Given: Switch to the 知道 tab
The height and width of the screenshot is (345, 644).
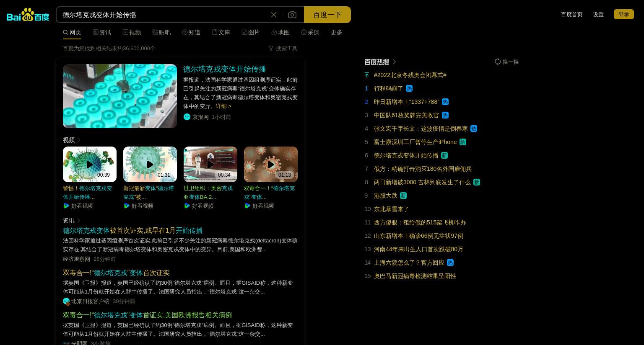Looking at the screenshot, I should pyautogui.click(x=191, y=32).
